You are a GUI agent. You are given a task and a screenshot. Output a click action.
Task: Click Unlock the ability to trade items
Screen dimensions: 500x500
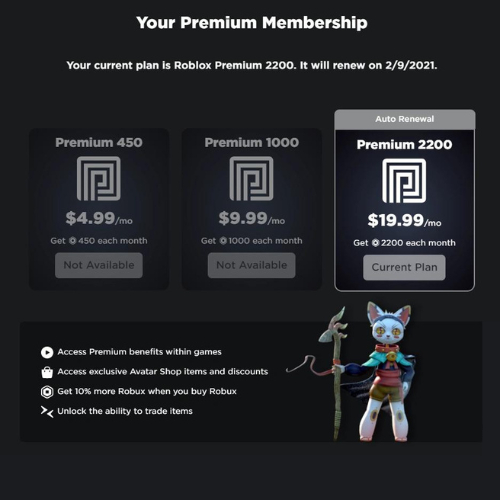click(125, 411)
